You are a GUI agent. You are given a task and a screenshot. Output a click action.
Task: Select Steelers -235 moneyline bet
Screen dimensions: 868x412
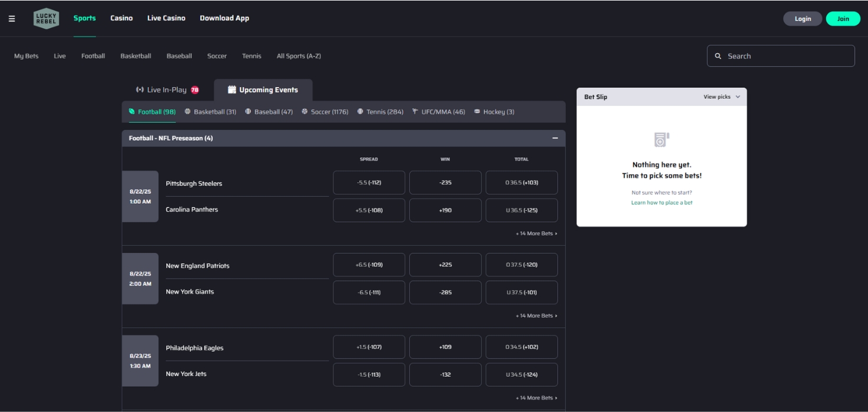pyautogui.click(x=445, y=182)
